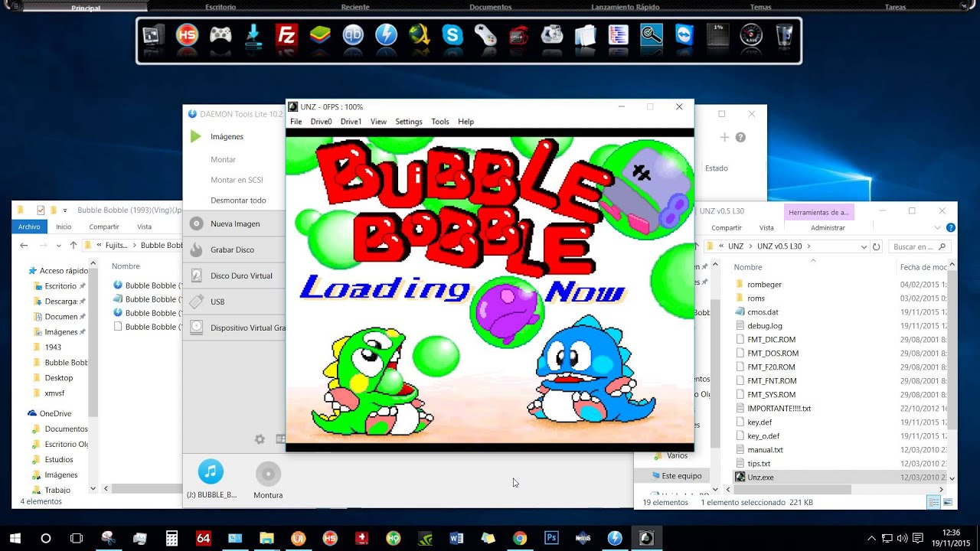The image size is (980, 551).
Task: Expand the ribbon in UNZ folder window
Action: (x=938, y=227)
